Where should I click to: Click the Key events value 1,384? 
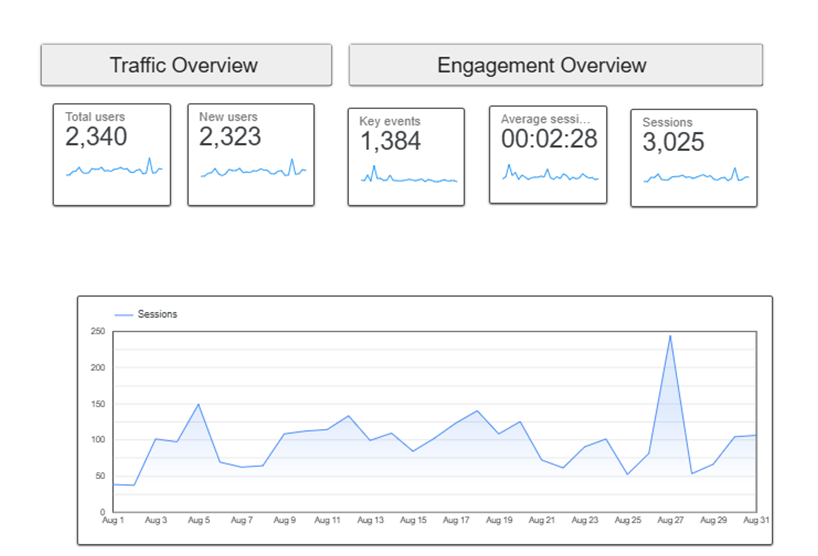pos(390,141)
